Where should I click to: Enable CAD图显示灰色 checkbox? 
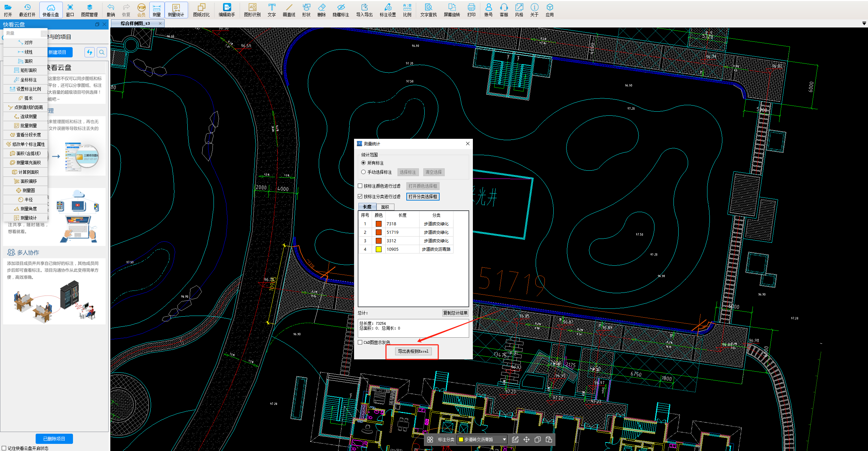pyautogui.click(x=360, y=342)
